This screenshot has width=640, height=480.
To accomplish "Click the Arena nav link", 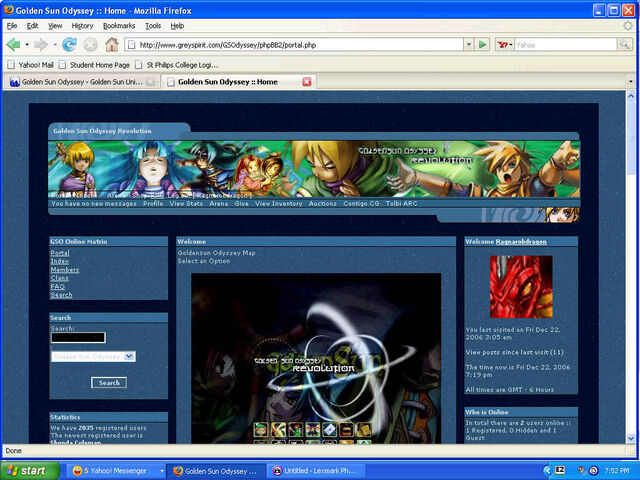I will pyautogui.click(x=219, y=203).
